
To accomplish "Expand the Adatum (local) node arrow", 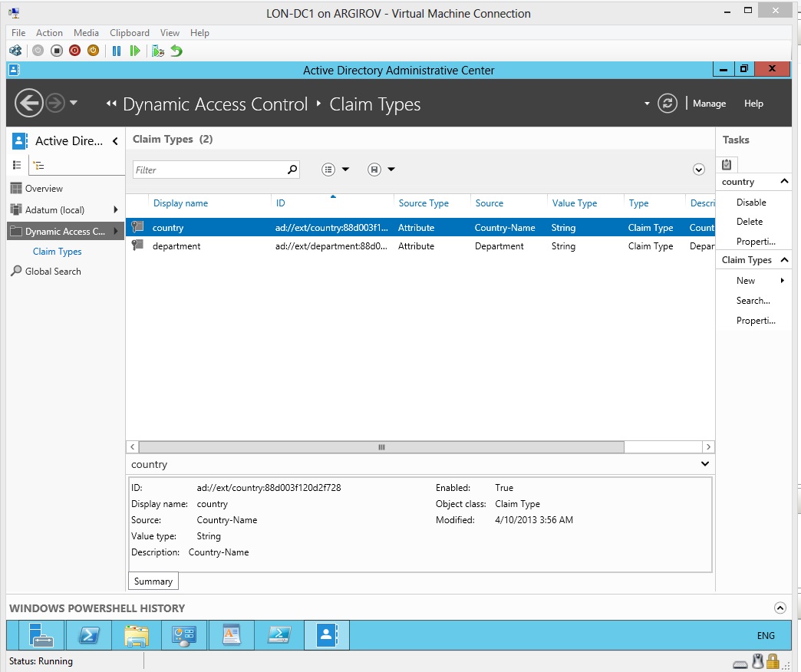I will click(x=116, y=209).
